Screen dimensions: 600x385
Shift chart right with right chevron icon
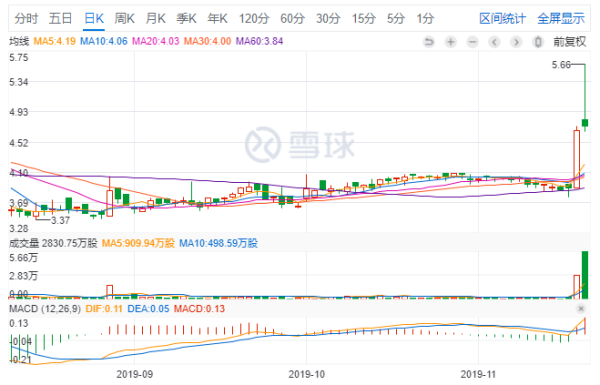click(516, 41)
